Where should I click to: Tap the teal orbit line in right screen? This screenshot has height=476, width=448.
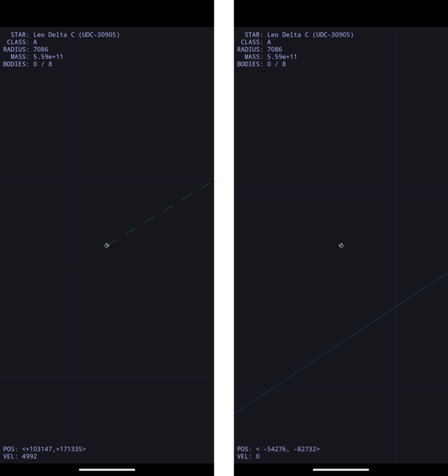(341, 343)
